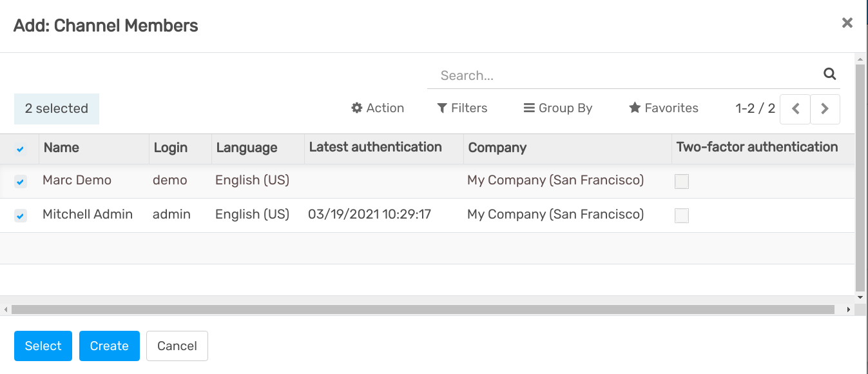Go to next page arrow
Image resolution: width=868 pixels, height=374 pixels.
[x=824, y=109]
